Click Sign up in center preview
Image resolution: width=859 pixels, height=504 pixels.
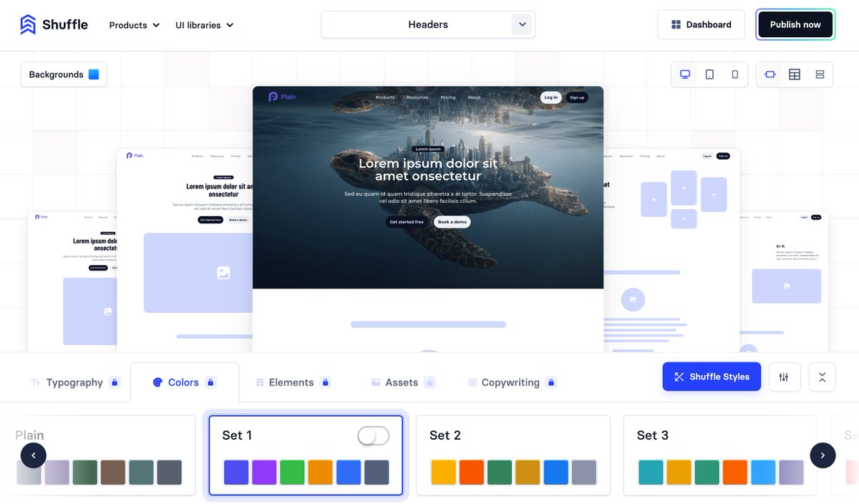pyautogui.click(x=577, y=97)
